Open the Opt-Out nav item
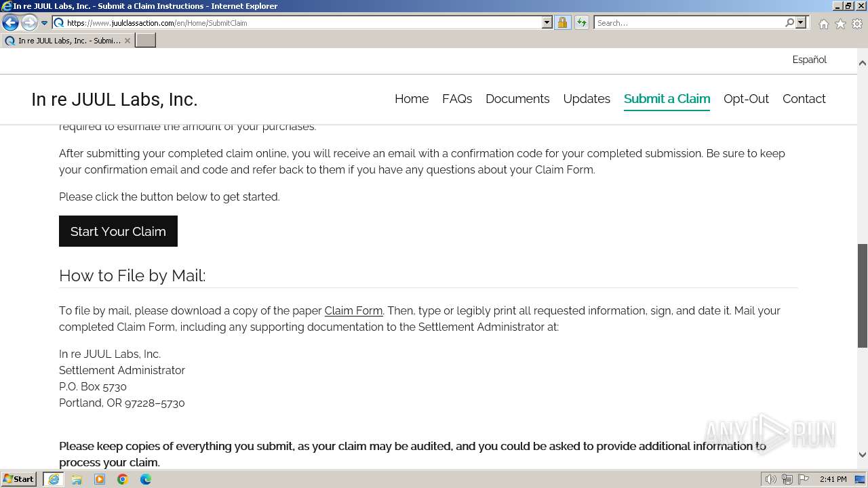 (x=746, y=99)
